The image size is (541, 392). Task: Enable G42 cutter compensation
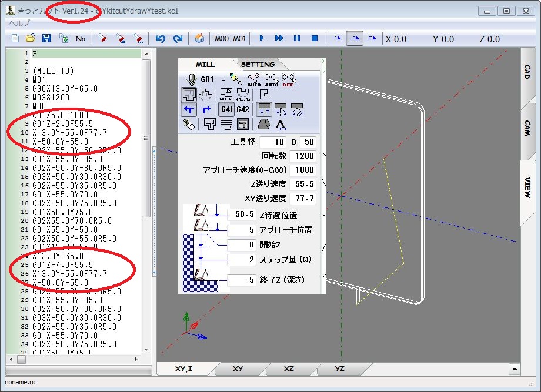click(x=243, y=110)
